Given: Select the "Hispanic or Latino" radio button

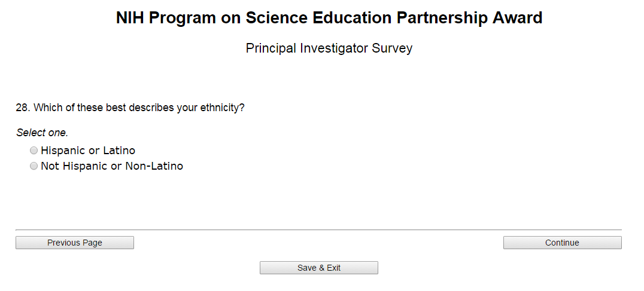Looking at the screenshot, I should click(34, 151).
